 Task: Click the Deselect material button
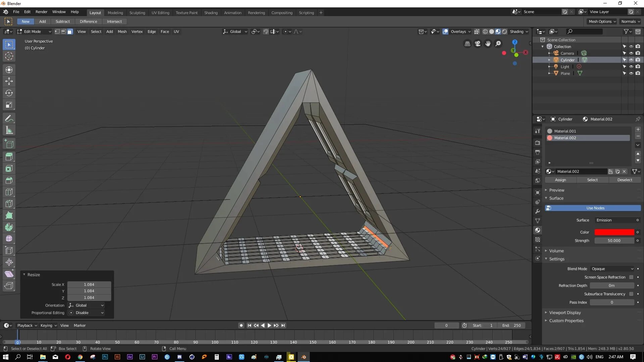click(625, 180)
